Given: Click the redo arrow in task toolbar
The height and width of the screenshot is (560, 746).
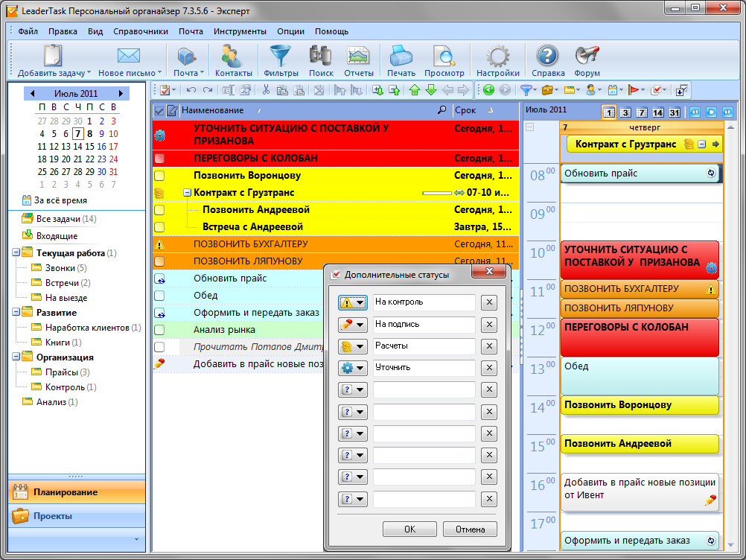Looking at the screenshot, I should [x=208, y=90].
